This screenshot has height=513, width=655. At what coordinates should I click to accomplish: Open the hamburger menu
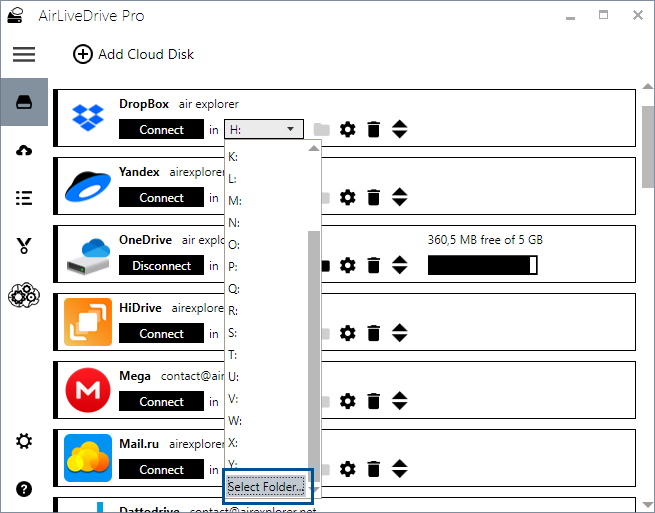coord(24,54)
